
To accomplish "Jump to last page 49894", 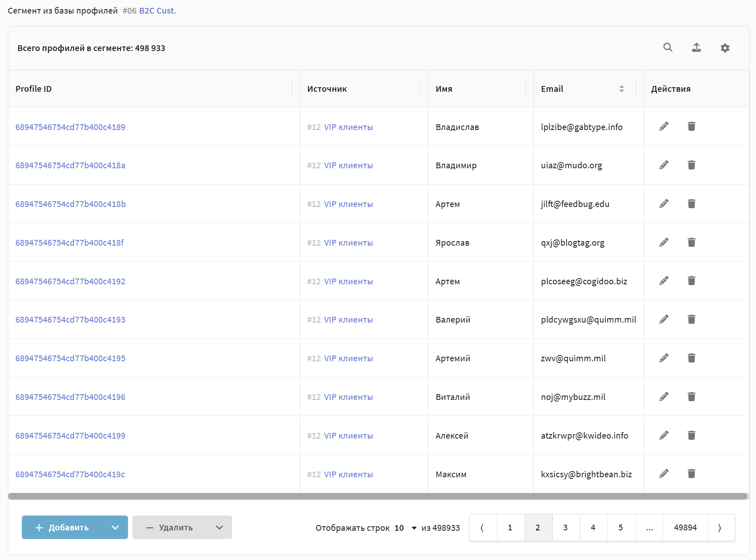I will coord(685,527).
